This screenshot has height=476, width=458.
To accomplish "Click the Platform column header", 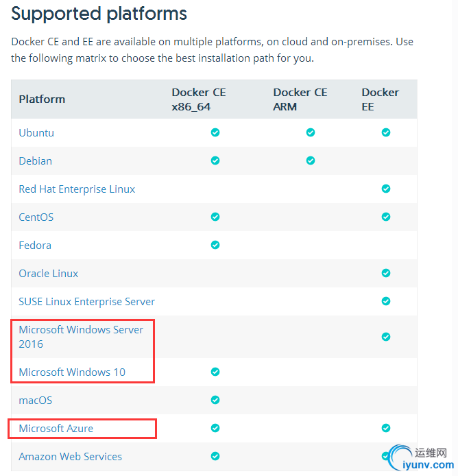I will tap(42, 99).
